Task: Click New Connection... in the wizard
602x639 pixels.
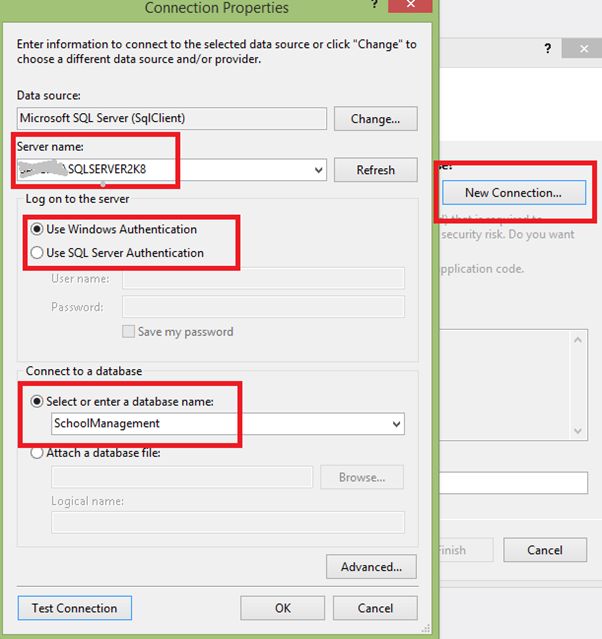Action: click(x=513, y=192)
